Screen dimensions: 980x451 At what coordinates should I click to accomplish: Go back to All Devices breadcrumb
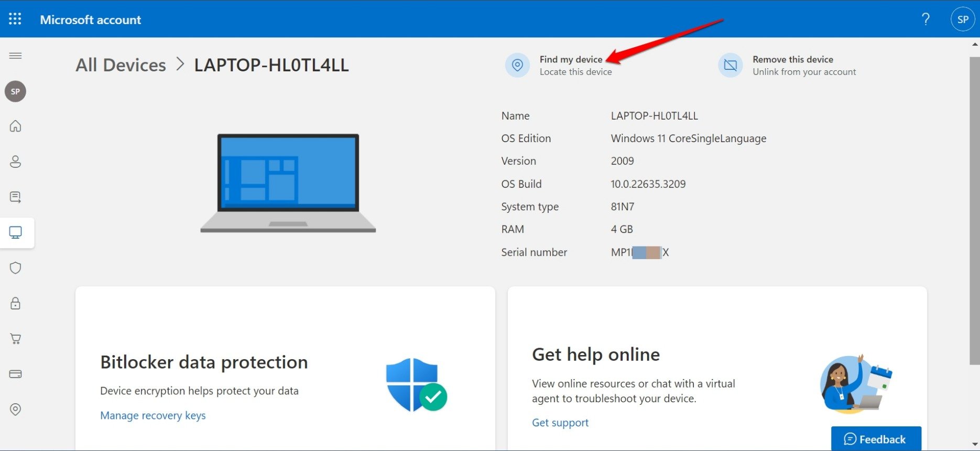click(121, 65)
